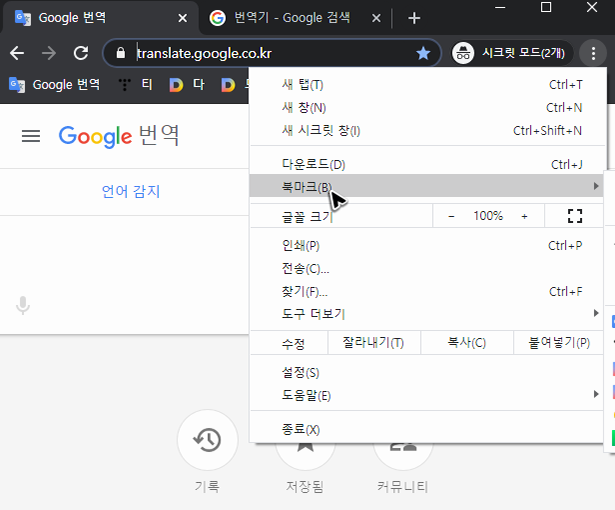
Task: Click the microphone voice input icon
Action: tap(23, 305)
